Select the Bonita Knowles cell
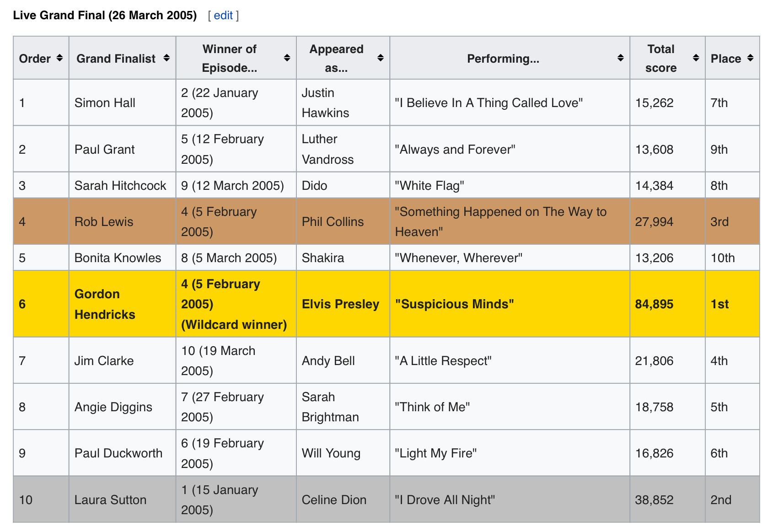Viewport: 762px width, 532px height. (x=122, y=258)
